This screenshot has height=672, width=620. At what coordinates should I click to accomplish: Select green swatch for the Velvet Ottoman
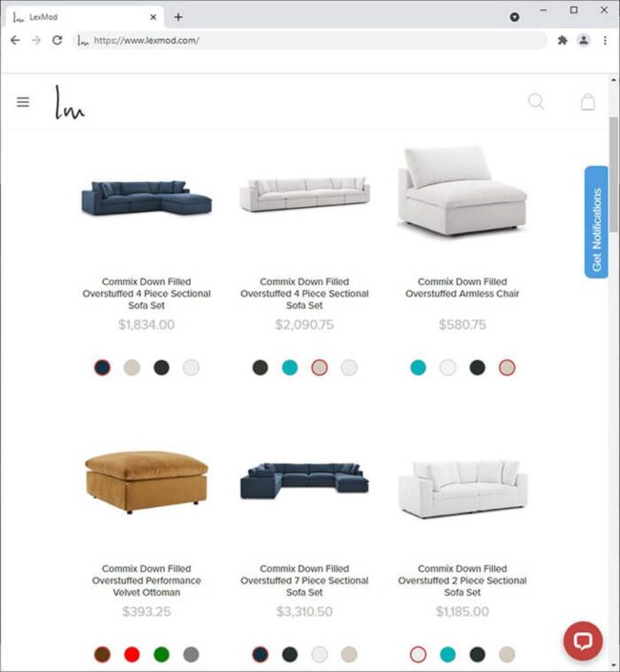click(x=161, y=655)
